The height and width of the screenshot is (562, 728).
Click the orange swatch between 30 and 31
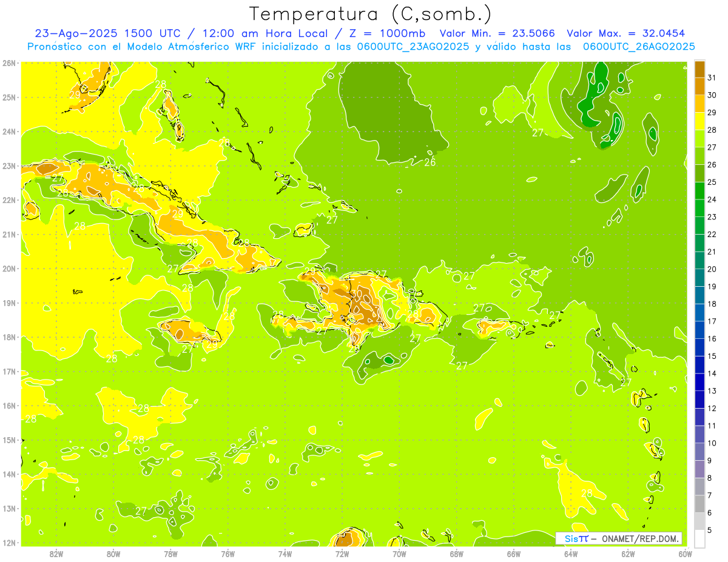(x=699, y=86)
